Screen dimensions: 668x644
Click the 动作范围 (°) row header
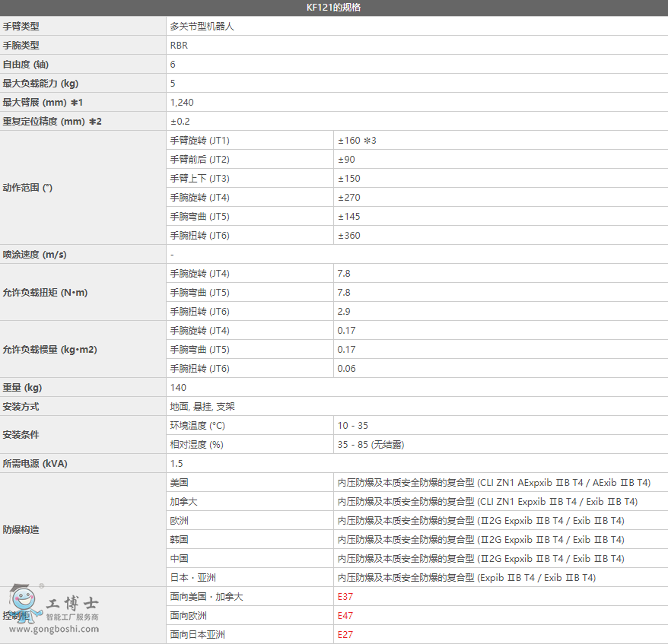pyautogui.click(x=27, y=188)
